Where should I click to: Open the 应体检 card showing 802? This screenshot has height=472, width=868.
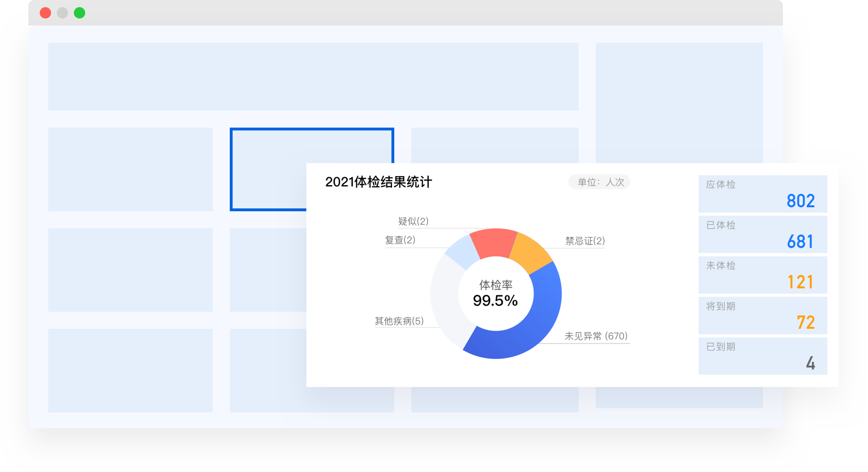762,194
